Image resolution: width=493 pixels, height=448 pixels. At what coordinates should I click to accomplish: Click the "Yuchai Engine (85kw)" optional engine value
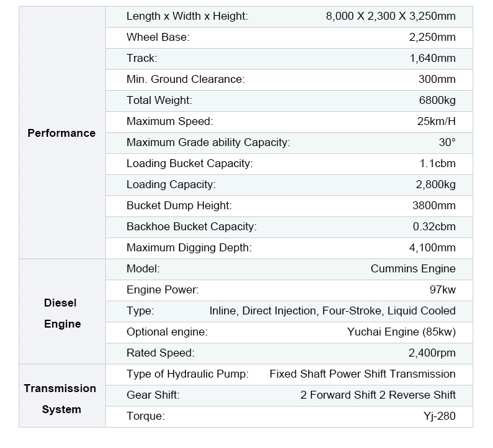(401, 332)
